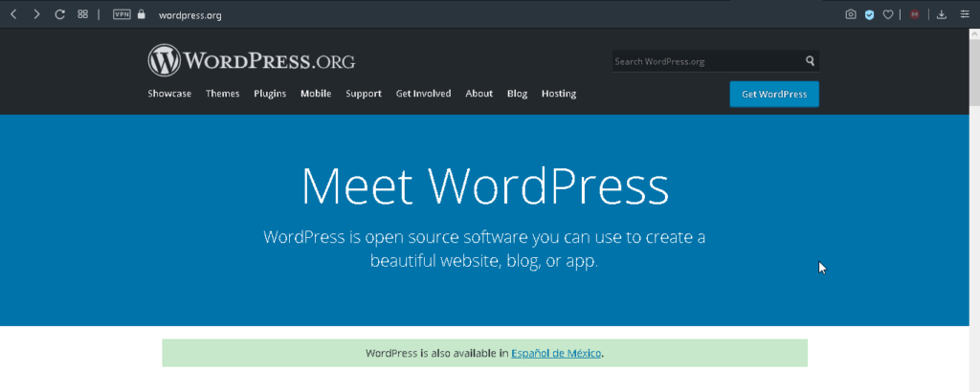Toggle the VPN badge in address bar
The width and height of the screenshot is (980, 392).
[122, 14]
